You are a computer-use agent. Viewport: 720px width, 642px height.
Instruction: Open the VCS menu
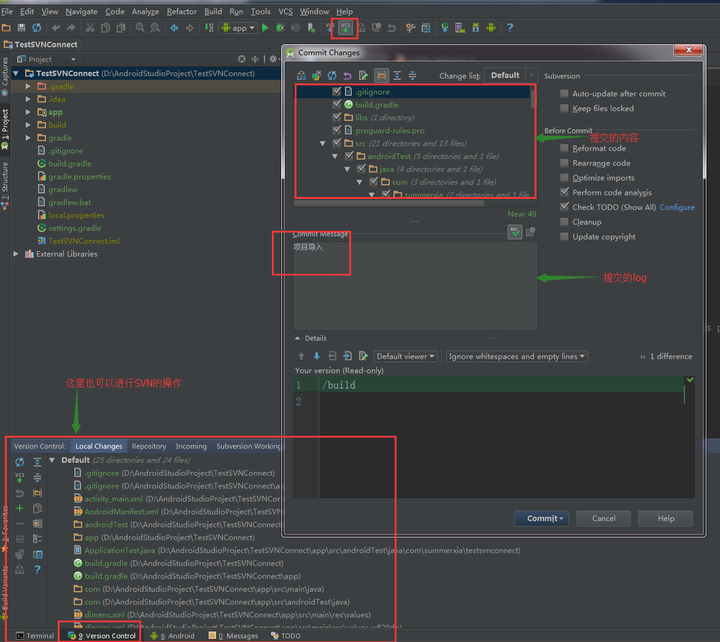pos(285,11)
